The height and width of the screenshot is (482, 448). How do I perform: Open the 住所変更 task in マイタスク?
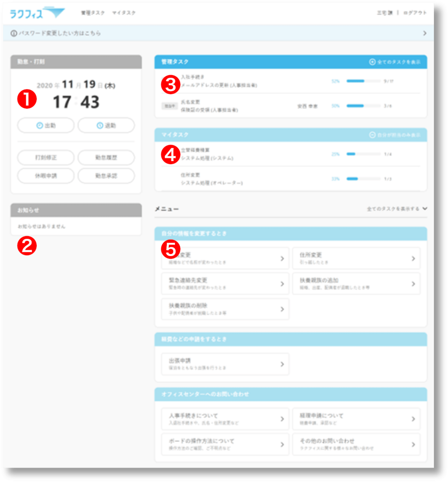[x=291, y=179]
